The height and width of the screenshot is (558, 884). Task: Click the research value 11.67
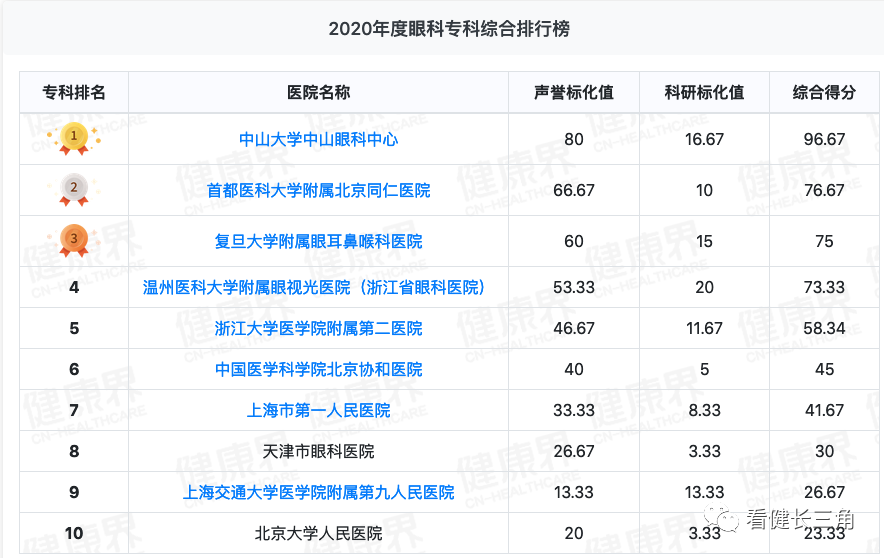[x=704, y=328]
